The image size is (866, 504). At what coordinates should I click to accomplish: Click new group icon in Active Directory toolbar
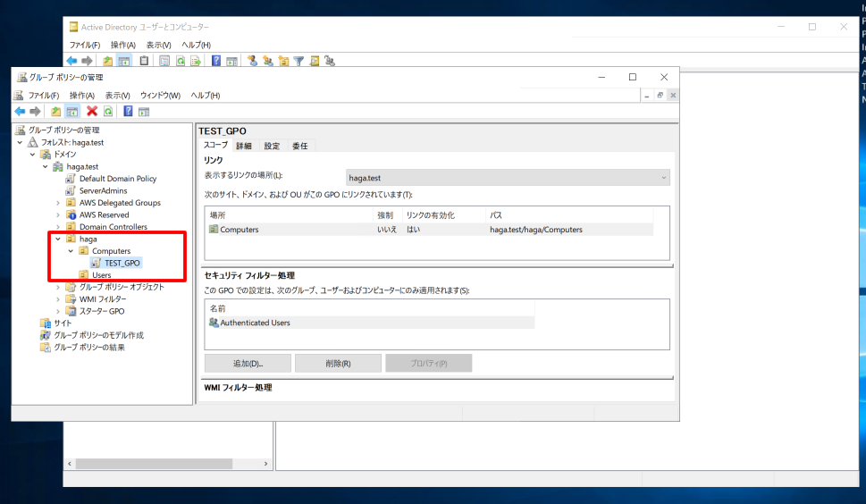point(268,61)
